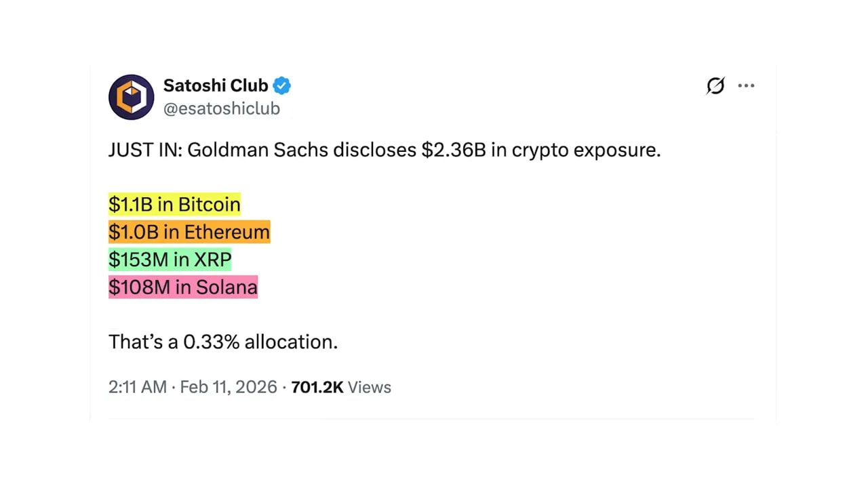
Task: Open the Satoshi Club display name
Action: [x=216, y=85]
